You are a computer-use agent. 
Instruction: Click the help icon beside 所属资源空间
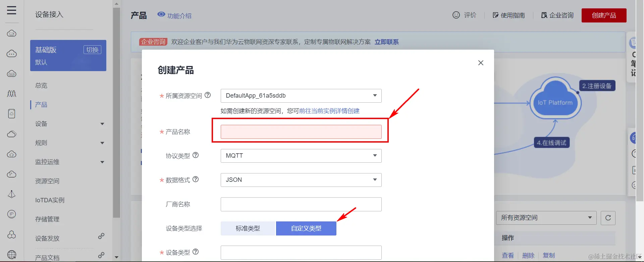point(208,95)
